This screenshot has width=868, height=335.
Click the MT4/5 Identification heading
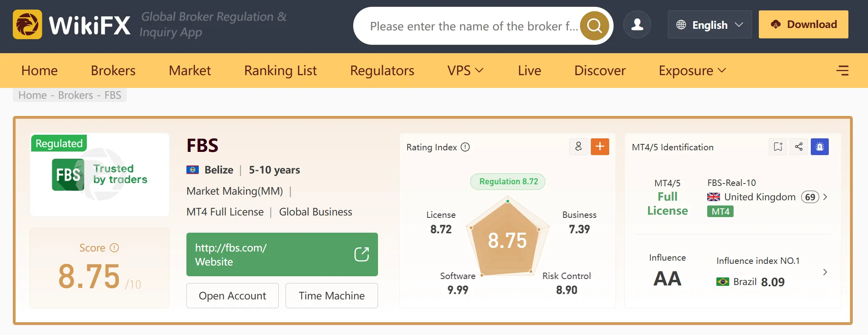tap(672, 147)
